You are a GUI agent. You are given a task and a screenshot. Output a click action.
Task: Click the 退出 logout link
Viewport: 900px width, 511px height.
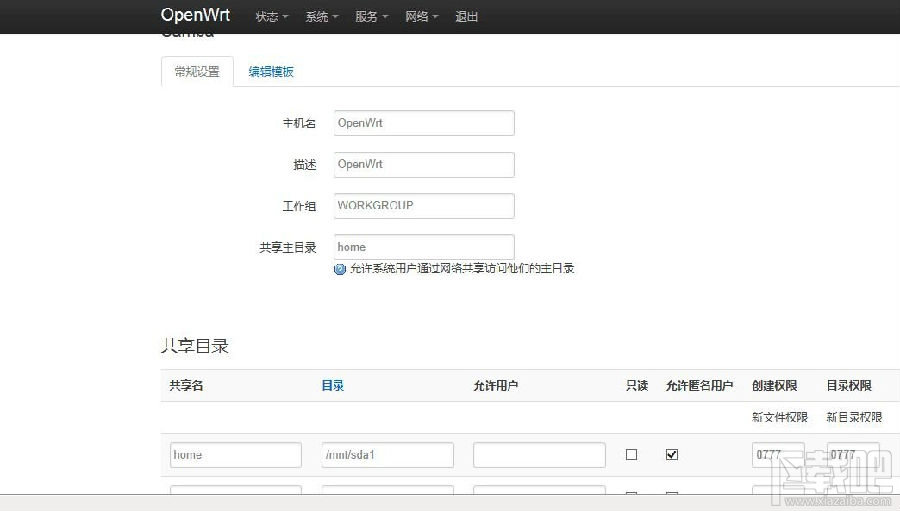click(x=466, y=17)
